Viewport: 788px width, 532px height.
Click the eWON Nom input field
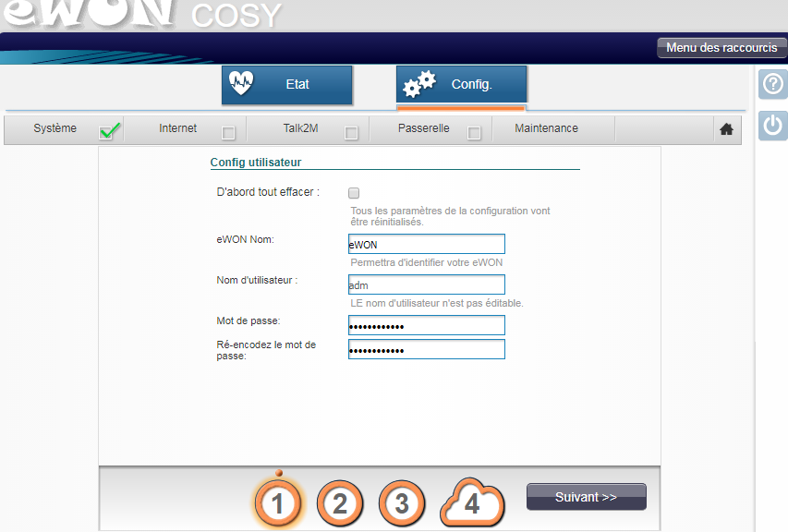click(x=426, y=245)
